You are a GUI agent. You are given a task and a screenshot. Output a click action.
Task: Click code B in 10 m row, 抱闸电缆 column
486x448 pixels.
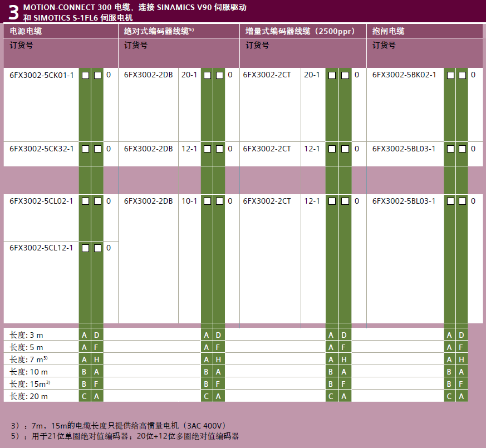pyautogui.click(x=449, y=372)
